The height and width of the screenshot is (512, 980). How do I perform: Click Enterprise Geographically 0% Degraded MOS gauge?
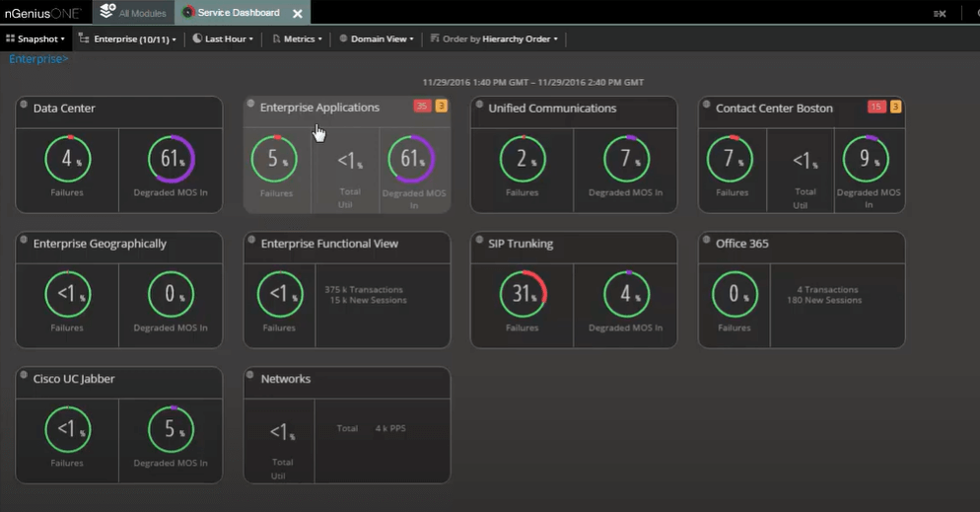(x=172, y=294)
